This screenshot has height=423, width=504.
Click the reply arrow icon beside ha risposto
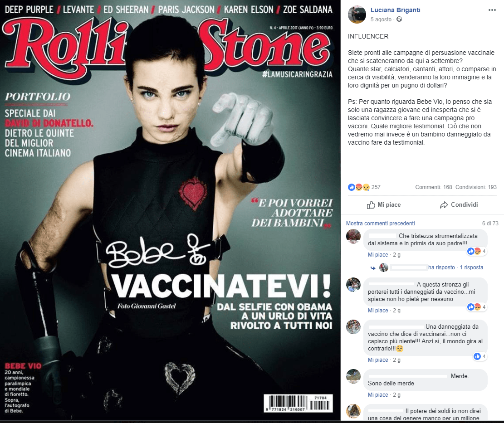click(x=373, y=267)
